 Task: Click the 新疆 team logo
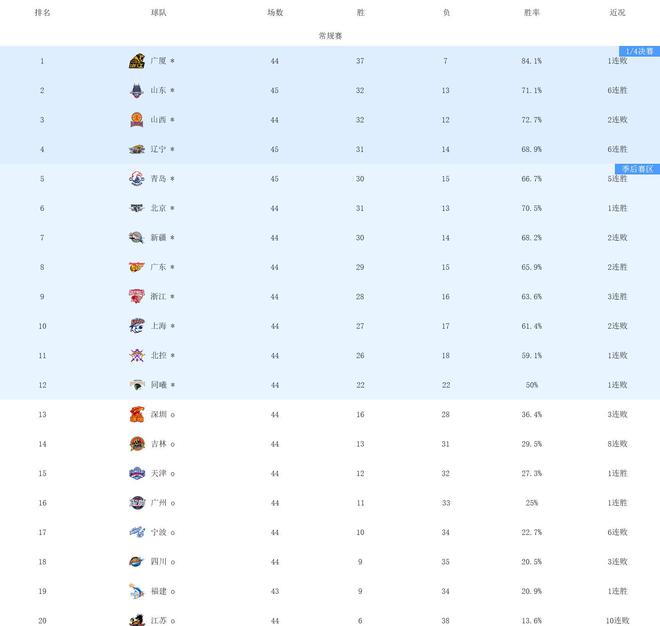click(x=137, y=238)
